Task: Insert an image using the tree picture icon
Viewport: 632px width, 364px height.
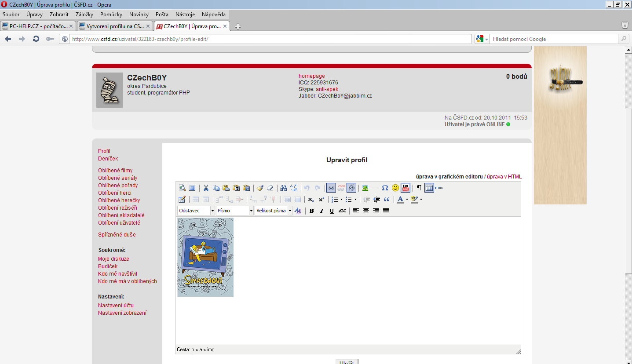Action: tap(365, 188)
